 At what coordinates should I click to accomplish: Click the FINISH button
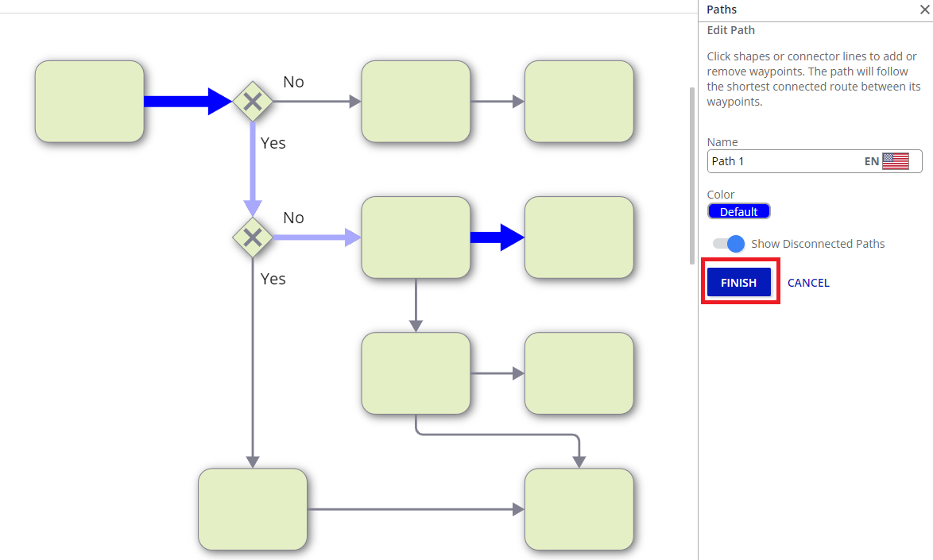pos(738,283)
